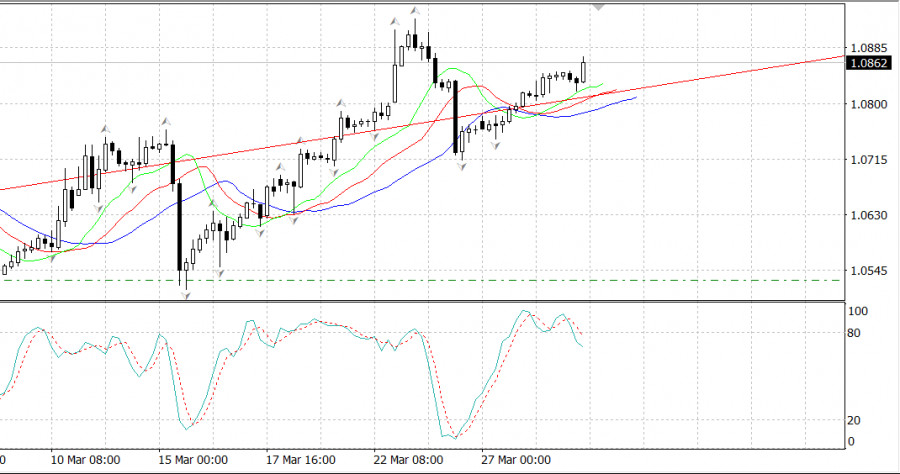The height and width of the screenshot is (474, 900).
Task: Click the 1.0885 price scale label
Action: pyautogui.click(x=869, y=48)
